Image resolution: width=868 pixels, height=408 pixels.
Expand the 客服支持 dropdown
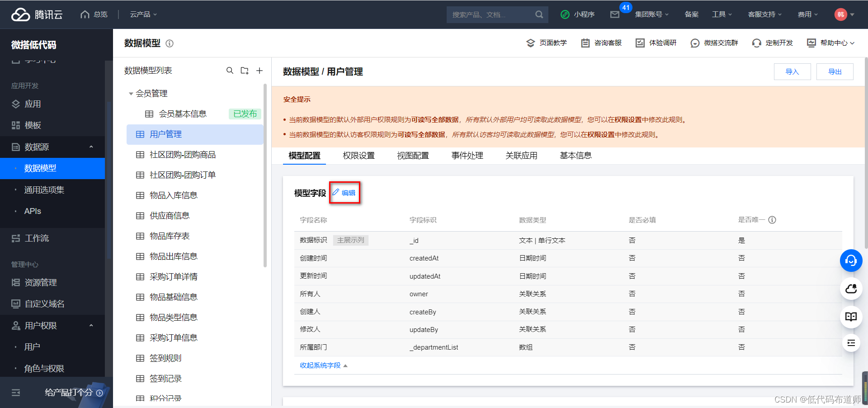pos(765,14)
